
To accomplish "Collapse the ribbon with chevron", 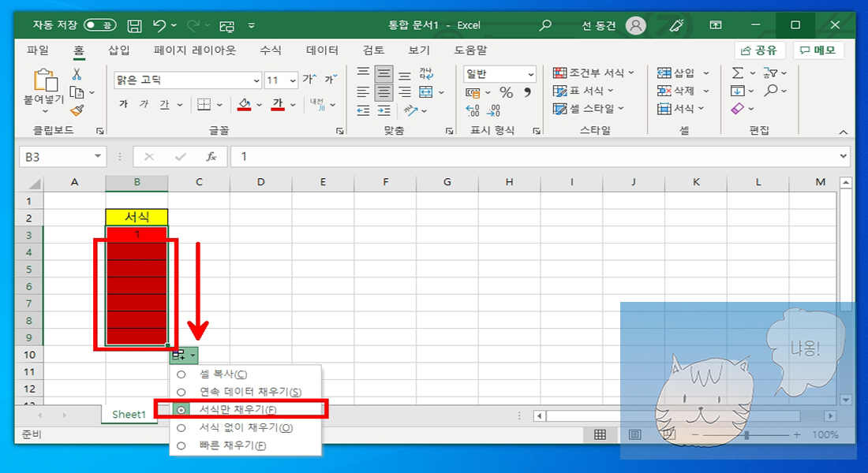I will (843, 132).
